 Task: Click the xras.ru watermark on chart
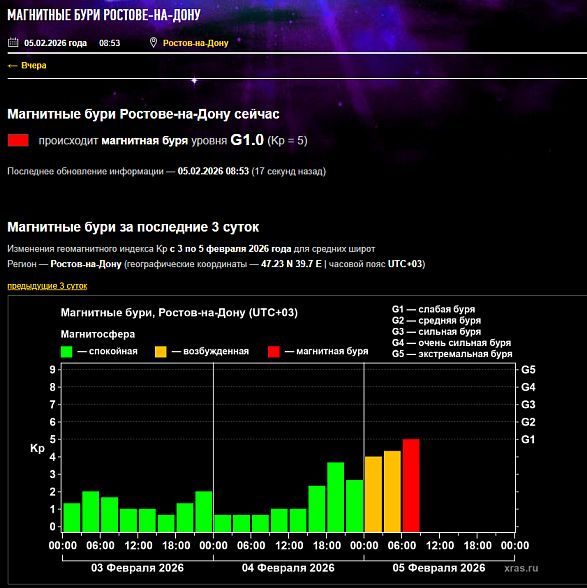(x=521, y=568)
